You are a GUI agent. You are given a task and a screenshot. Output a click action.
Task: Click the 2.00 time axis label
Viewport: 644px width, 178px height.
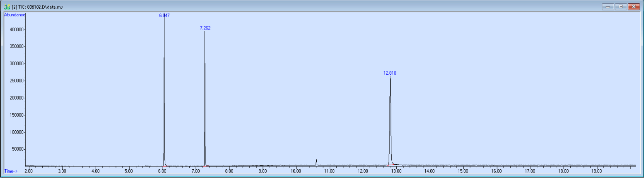point(29,171)
